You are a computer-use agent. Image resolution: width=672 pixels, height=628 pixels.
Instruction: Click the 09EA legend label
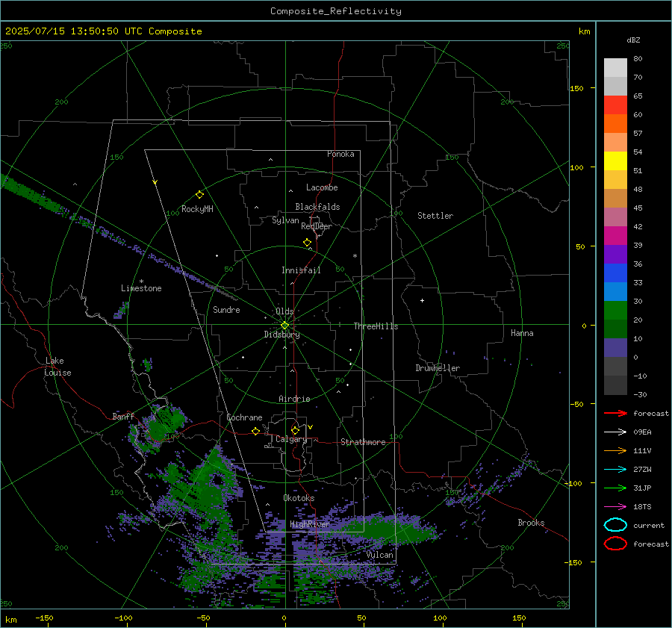click(x=642, y=432)
